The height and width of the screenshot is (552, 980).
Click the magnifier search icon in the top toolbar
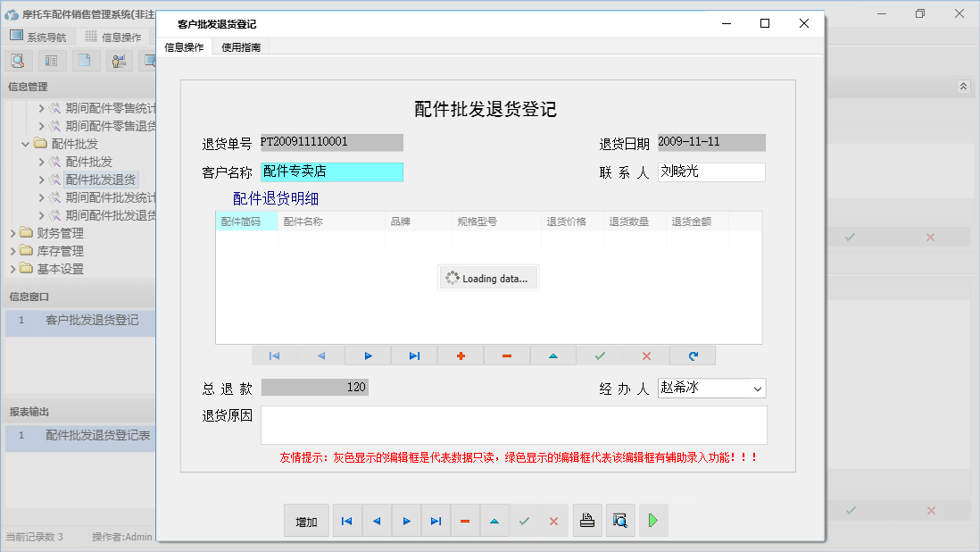click(x=18, y=60)
